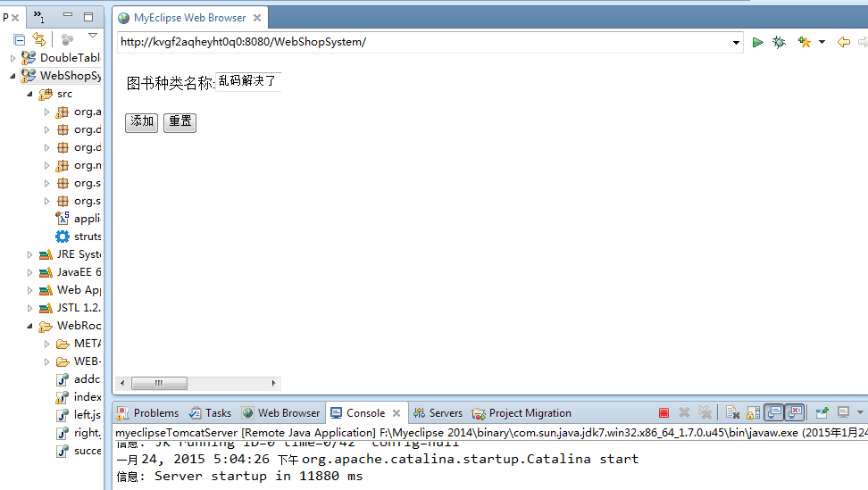The image size is (868, 490).
Task: Select the struts config gear icon
Action: point(63,237)
